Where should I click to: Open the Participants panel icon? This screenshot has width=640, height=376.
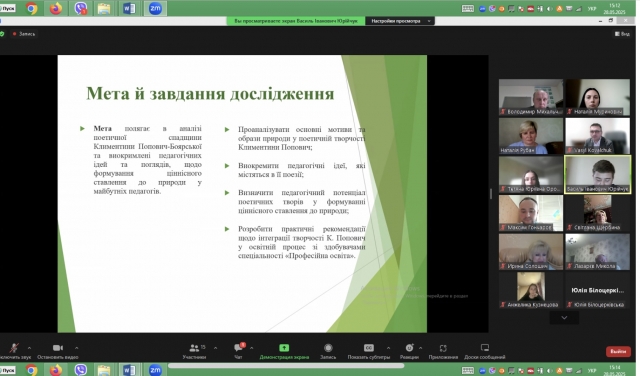[194, 348]
